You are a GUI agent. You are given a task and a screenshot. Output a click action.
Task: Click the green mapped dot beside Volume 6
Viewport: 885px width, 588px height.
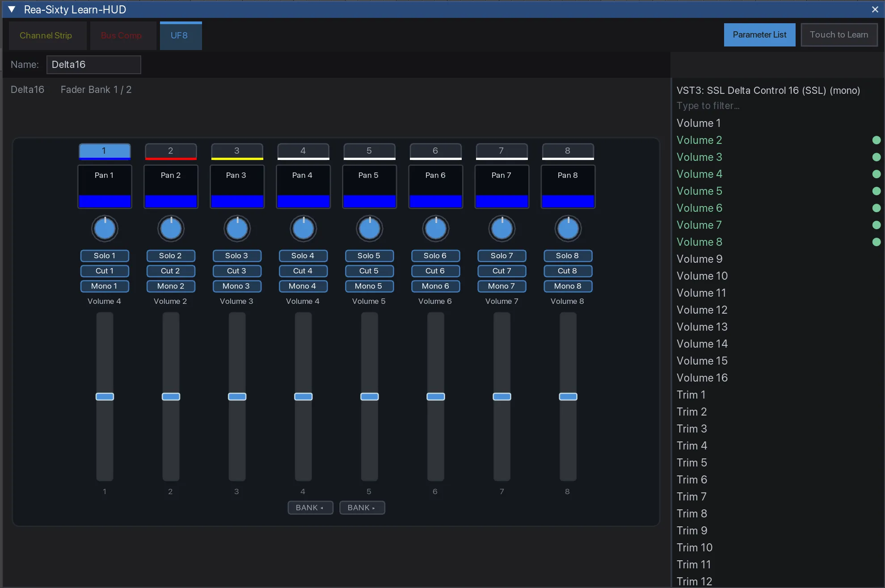877,208
